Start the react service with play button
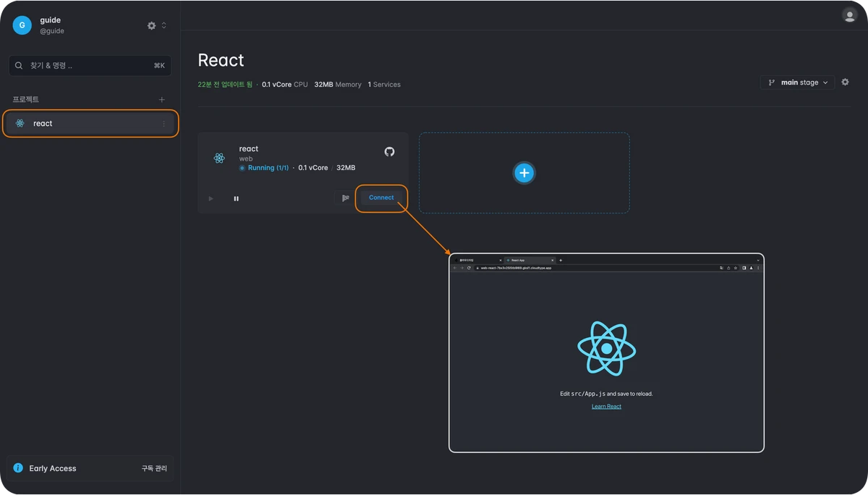The image size is (868, 495). pos(211,198)
